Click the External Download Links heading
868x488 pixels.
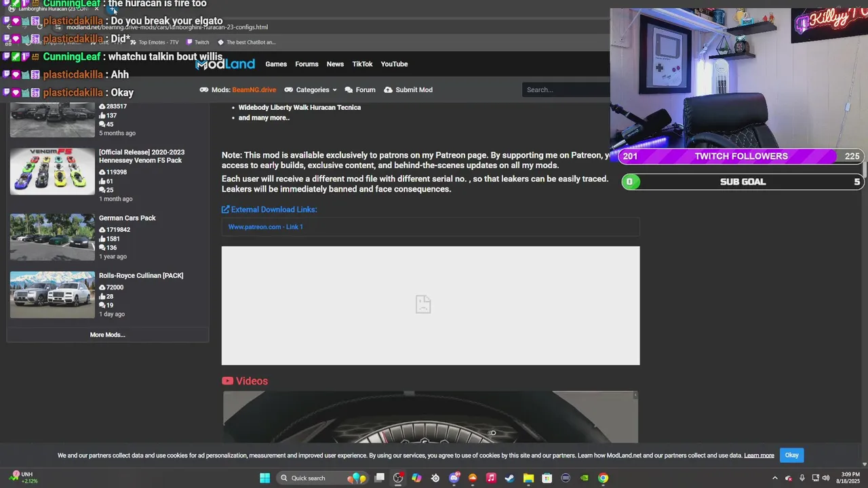(269, 209)
